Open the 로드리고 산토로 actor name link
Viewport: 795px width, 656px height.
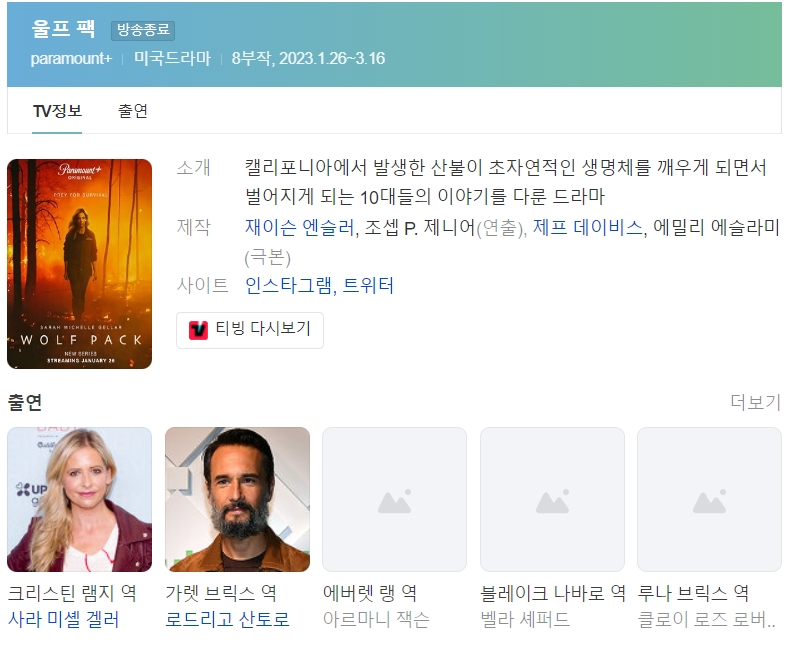pos(227,620)
